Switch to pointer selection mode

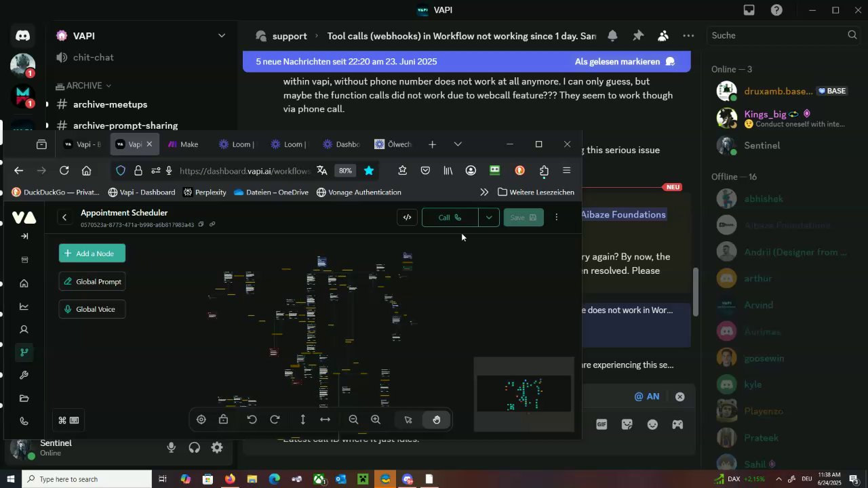click(x=408, y=420)
